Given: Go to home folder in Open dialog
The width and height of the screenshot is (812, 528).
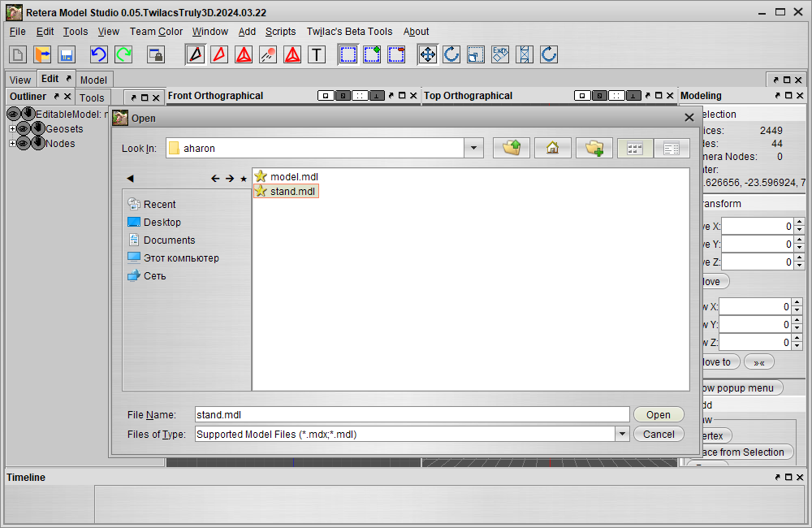Looking at the screenshot, I should click(552, 148).
